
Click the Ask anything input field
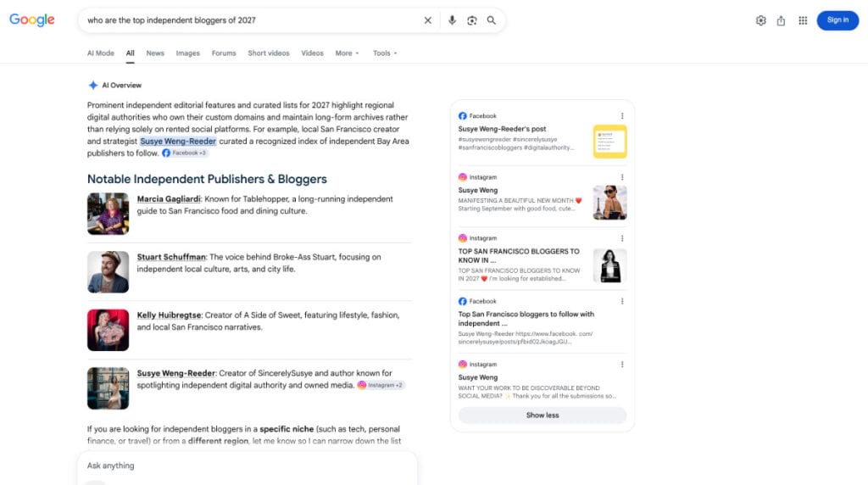click(x=247, y=465)
